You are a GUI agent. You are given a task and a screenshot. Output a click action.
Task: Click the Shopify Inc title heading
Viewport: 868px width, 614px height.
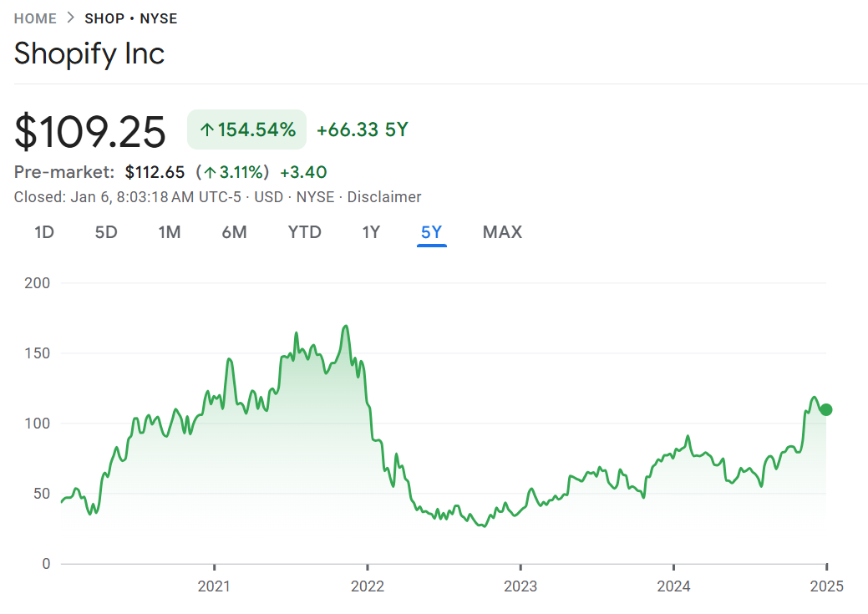tap(89, 53)
